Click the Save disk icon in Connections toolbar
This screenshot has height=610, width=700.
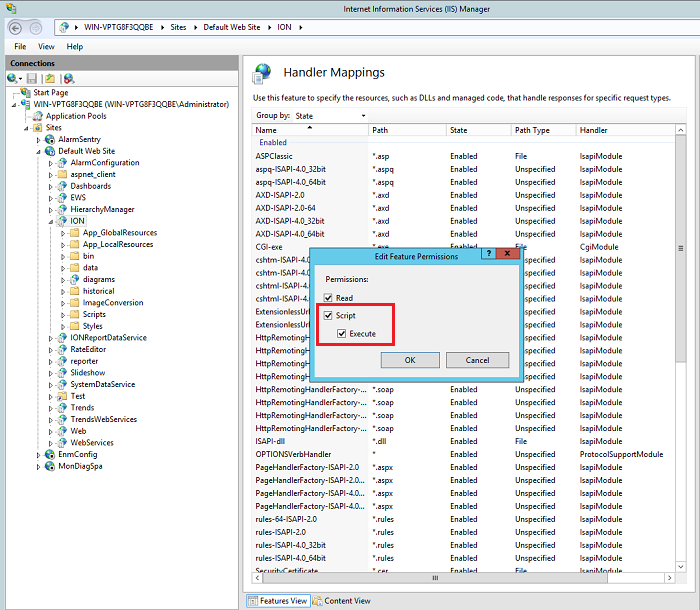point(32,79)
